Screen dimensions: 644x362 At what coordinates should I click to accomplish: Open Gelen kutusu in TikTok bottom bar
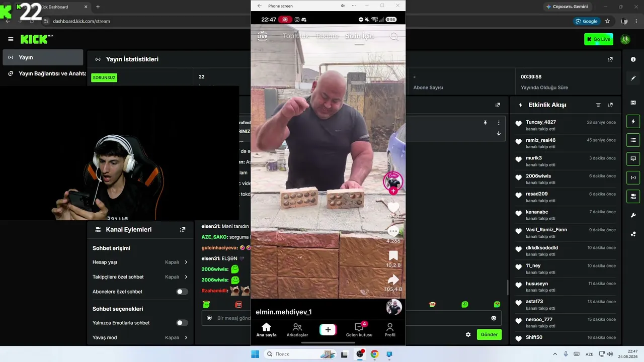click(359, 330)
